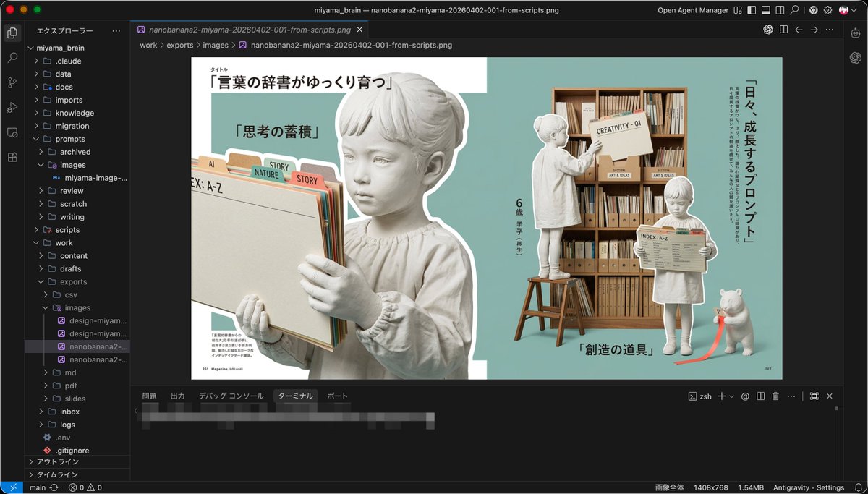Screen dimensions: 868x494
Task: Open Settings via the gear icon
Action: click(x=827, y=11)
